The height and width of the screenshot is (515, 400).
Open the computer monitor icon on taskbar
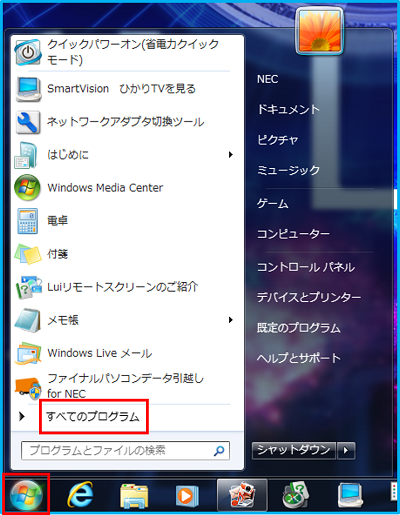click(x=350, y=495)
